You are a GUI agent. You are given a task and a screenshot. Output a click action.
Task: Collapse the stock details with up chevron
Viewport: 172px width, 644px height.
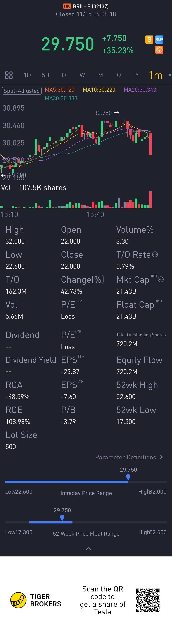[89, 548]
